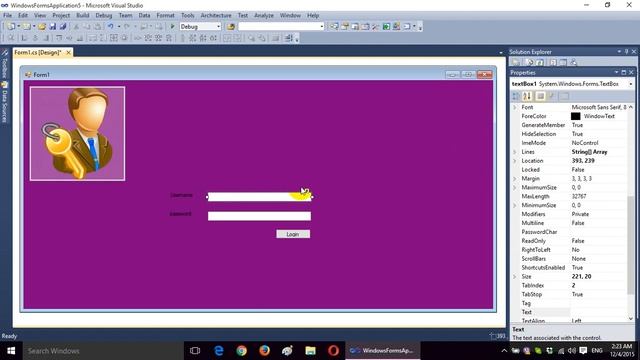
Task: Open the Build menu
Action: coord(82,16)
